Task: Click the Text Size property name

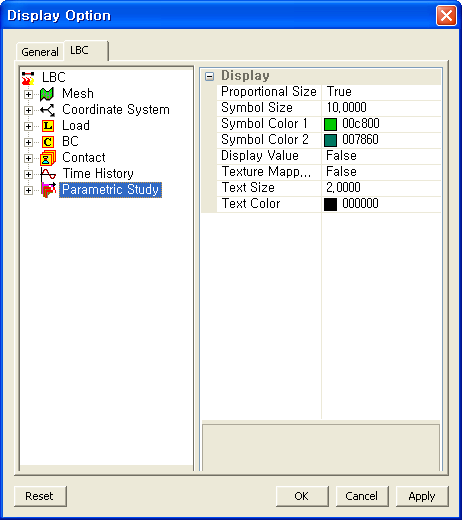Action: point(248,188)
